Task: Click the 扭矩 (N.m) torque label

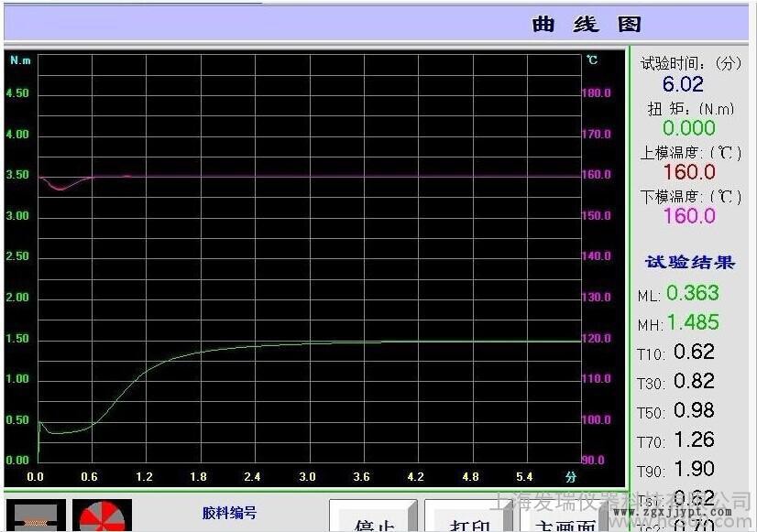Action: [691, 109]
